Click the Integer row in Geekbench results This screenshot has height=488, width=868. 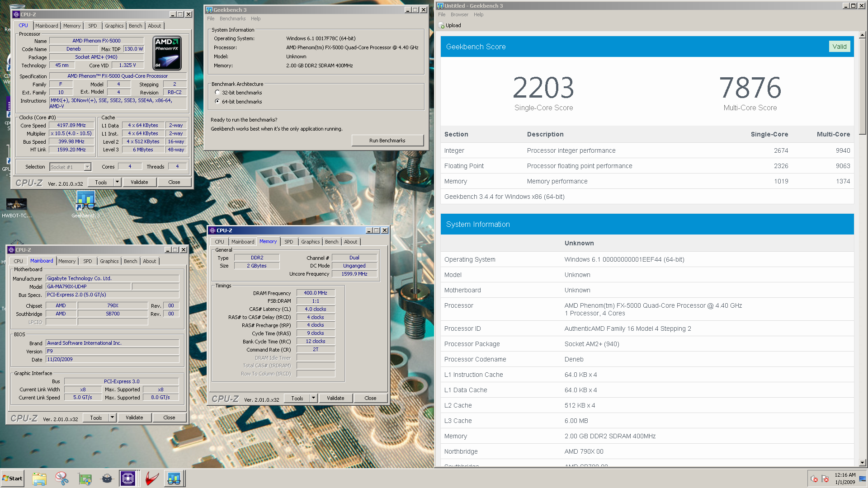tap(647, 151)
